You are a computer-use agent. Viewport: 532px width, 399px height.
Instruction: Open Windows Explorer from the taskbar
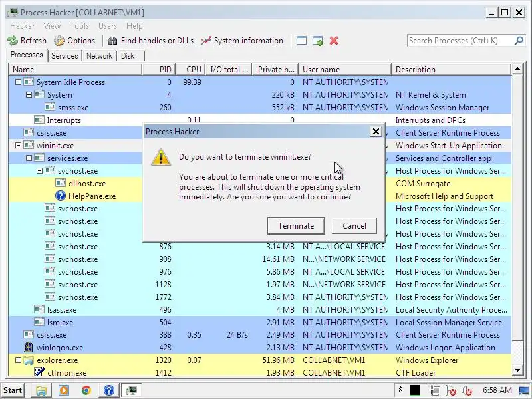(x=41, y=390)
